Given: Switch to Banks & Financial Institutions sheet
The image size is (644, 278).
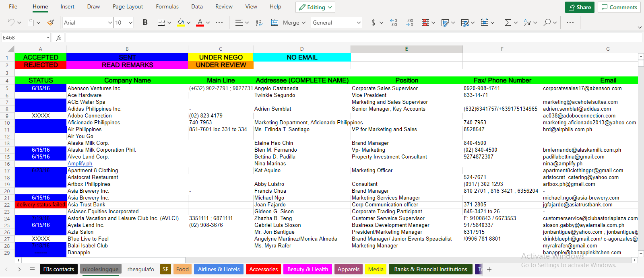Looking at the screenshot, I should point(430,270).
